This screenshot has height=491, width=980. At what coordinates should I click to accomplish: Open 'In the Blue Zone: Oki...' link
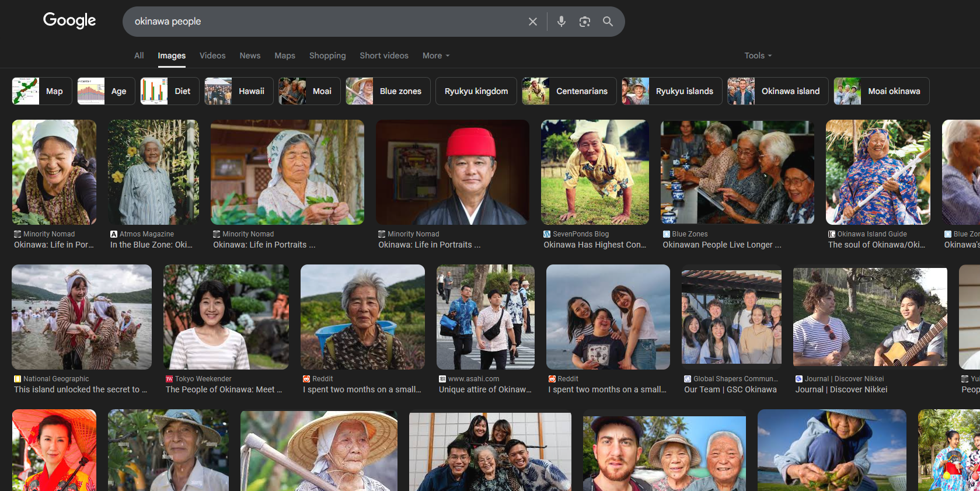coord(151,245)
